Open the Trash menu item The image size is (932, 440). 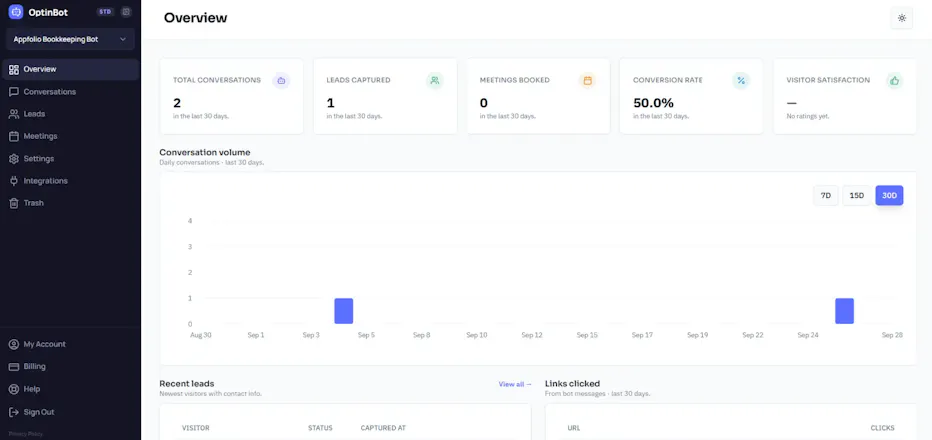[x=70, y=203]
